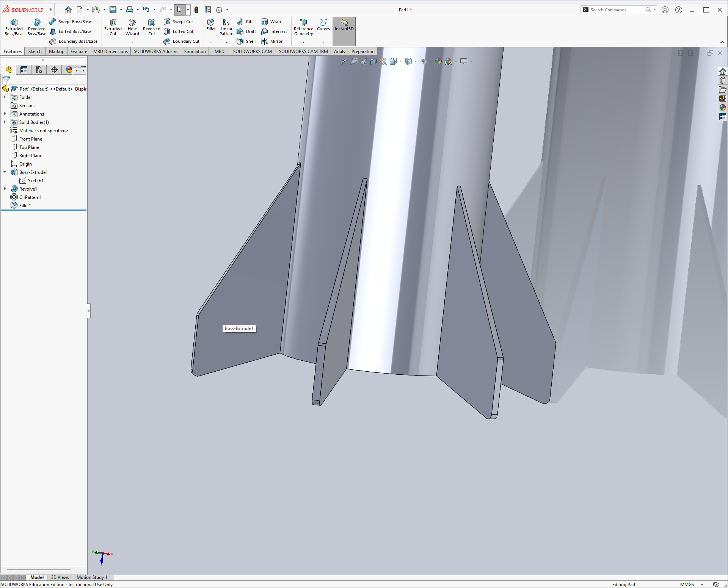Image resolution: width=728 pixels, height=588 pixels.
Task: Choose the Boundary Cut command
Action: point(182,41)
